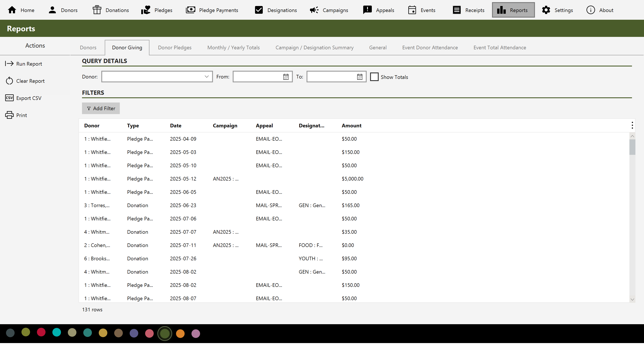Screen dimensions: 644x345
Task: Open the Event Total Attendance tab
Action: [500, 47]
